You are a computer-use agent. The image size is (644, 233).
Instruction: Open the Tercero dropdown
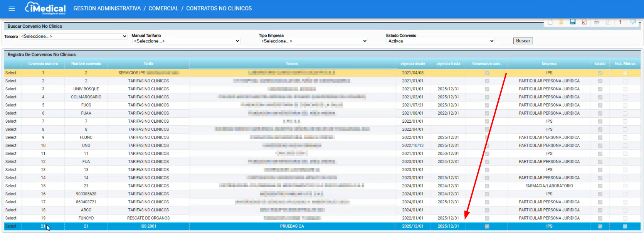[x=74, y=36]
